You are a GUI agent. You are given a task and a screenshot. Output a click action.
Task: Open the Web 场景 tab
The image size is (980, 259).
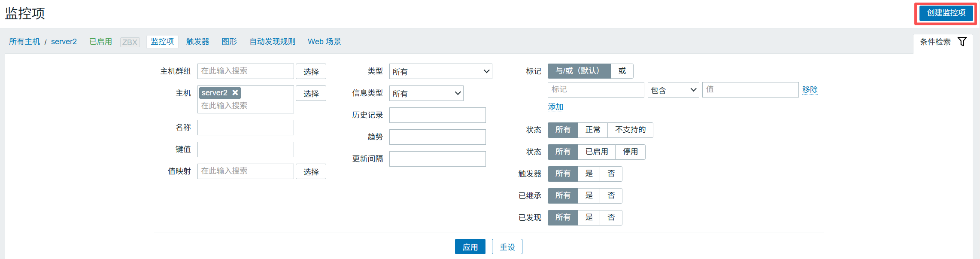[x=325, y=42]
